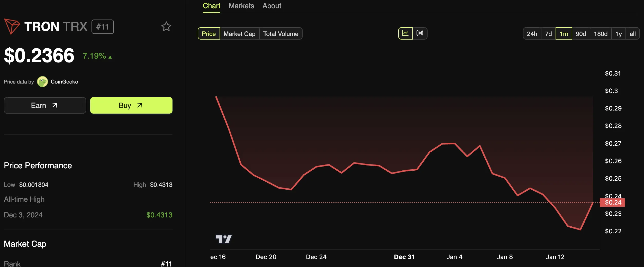Click the $0.31 price axis label

point(613,73)
